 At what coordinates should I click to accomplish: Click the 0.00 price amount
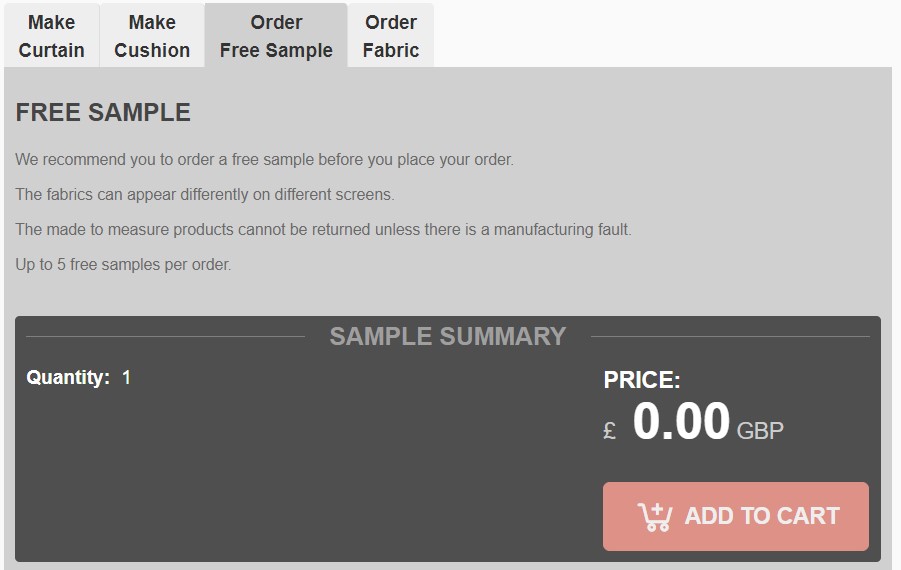[x=681, y=421]
